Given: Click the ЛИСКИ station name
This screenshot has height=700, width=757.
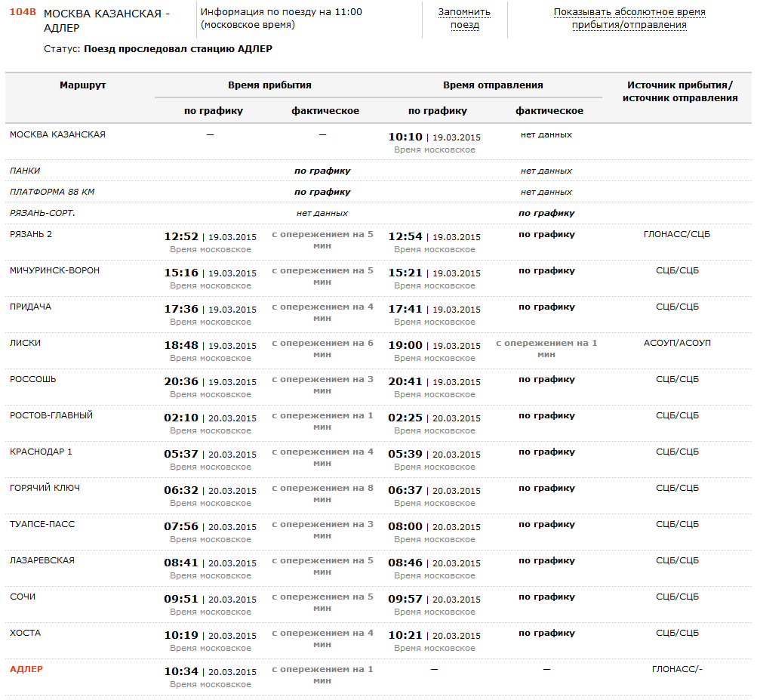Looking at the screenshot, I should tap(25, 343).
